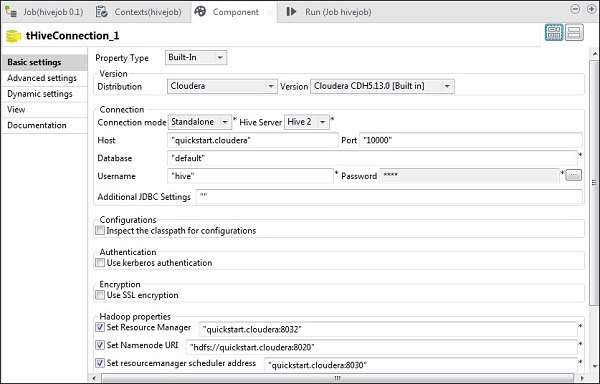
Task: Click the Database input field
Action: [x=372, y=158]
